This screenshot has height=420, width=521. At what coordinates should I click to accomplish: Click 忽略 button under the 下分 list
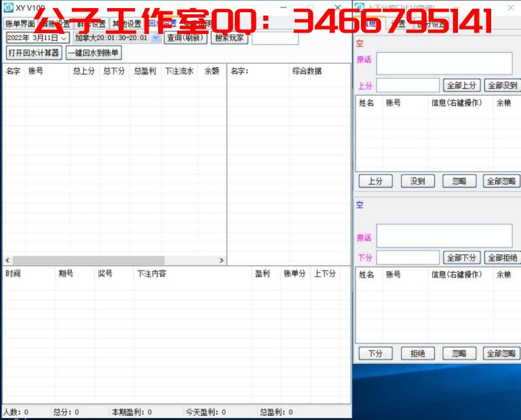(459, 354)
